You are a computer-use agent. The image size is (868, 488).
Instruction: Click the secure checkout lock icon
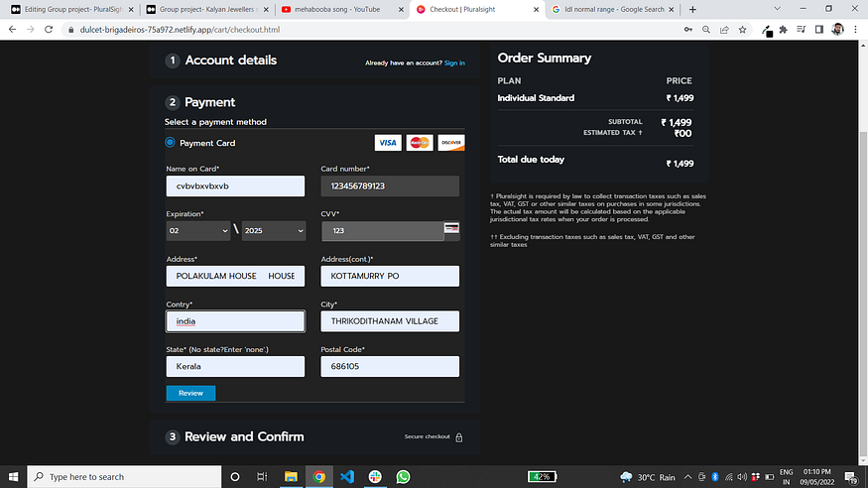click(x=459, y=437)
